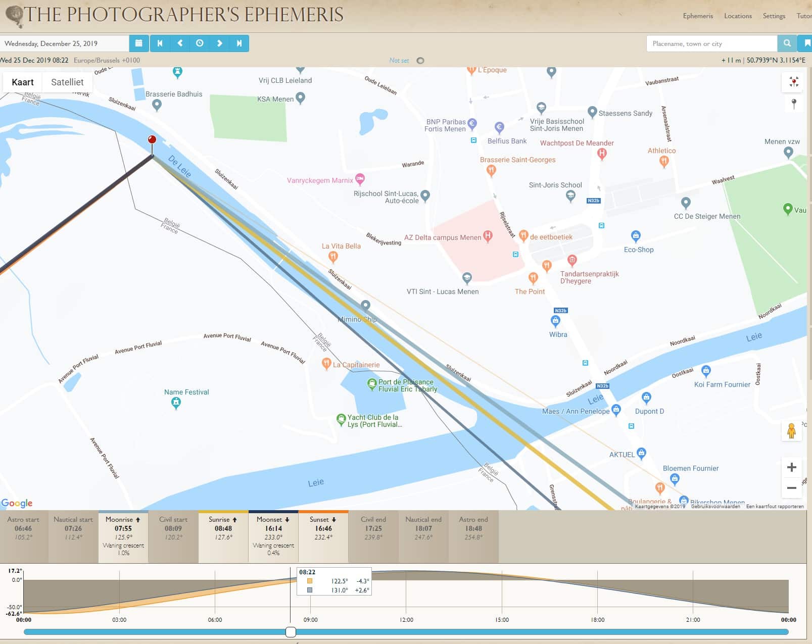
Task: Jump to the next event
Action: (x=239, y=43)
